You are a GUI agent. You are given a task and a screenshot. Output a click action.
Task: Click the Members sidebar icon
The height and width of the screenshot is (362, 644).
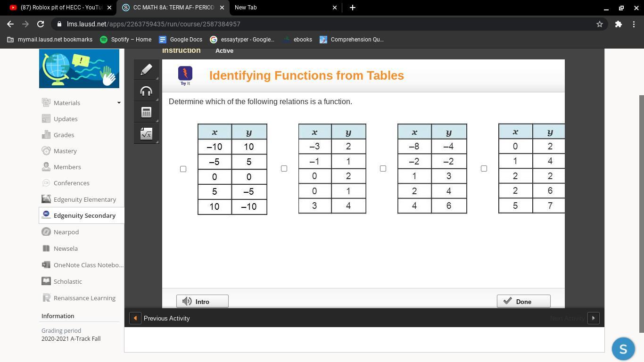46,167
